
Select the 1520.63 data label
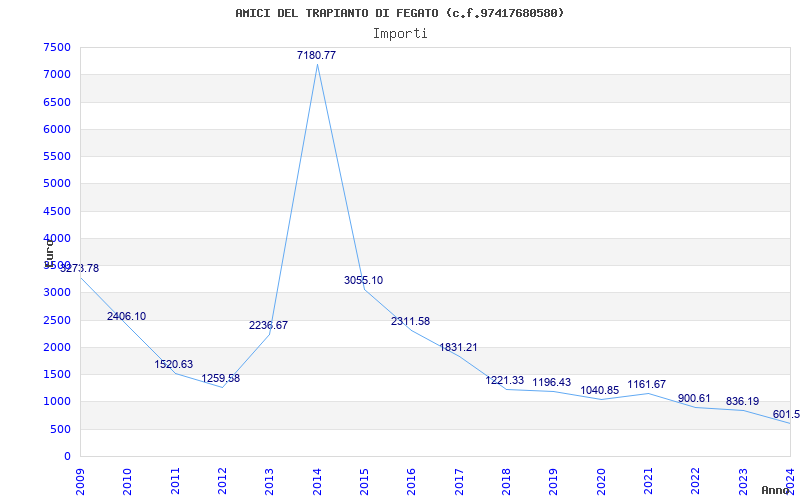tap(173, 364)
